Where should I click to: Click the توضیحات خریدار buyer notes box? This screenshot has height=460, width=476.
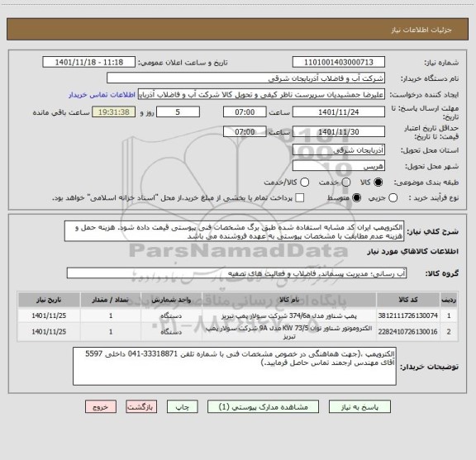point(235,366)
